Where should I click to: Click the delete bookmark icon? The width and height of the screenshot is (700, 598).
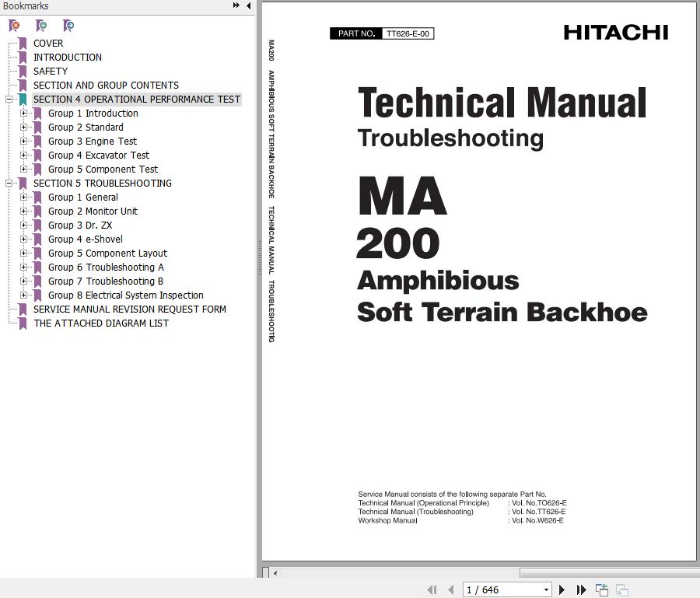(x=14, y=26)
